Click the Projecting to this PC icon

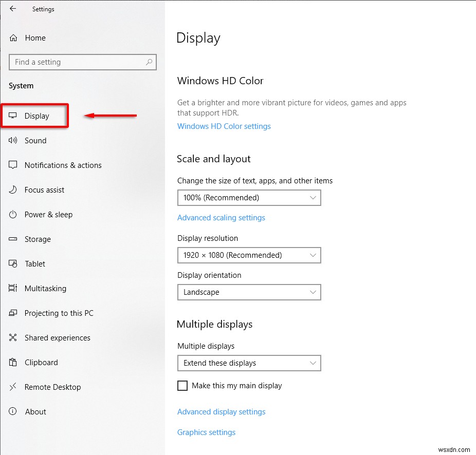pyautogui.click(x=13, y=313)
